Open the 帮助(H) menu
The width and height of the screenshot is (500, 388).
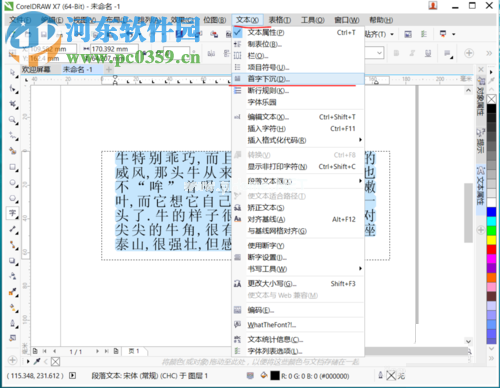click(x=381, y=20)
